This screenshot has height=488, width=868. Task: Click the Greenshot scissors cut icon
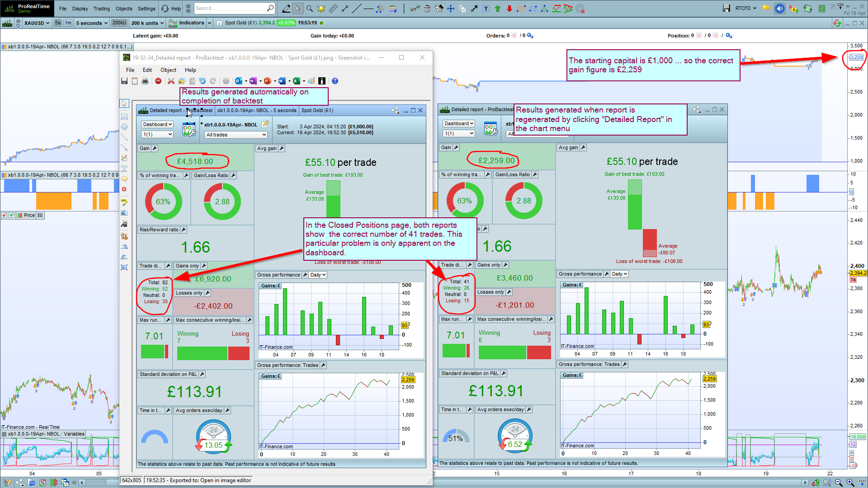point(171,81)
